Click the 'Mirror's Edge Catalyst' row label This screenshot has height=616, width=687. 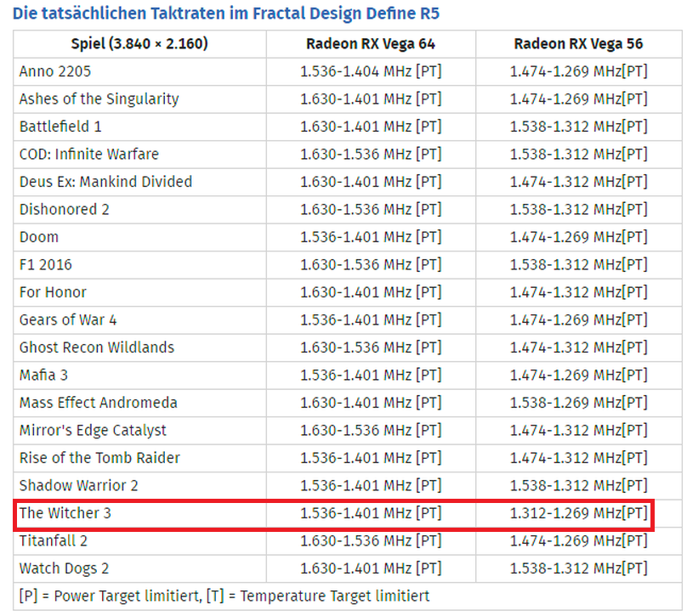93,431
